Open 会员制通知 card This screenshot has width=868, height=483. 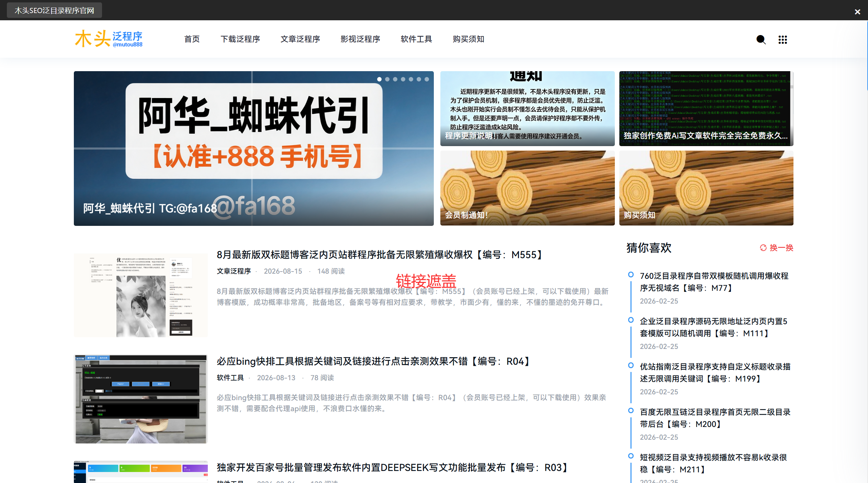pos(527,188)
